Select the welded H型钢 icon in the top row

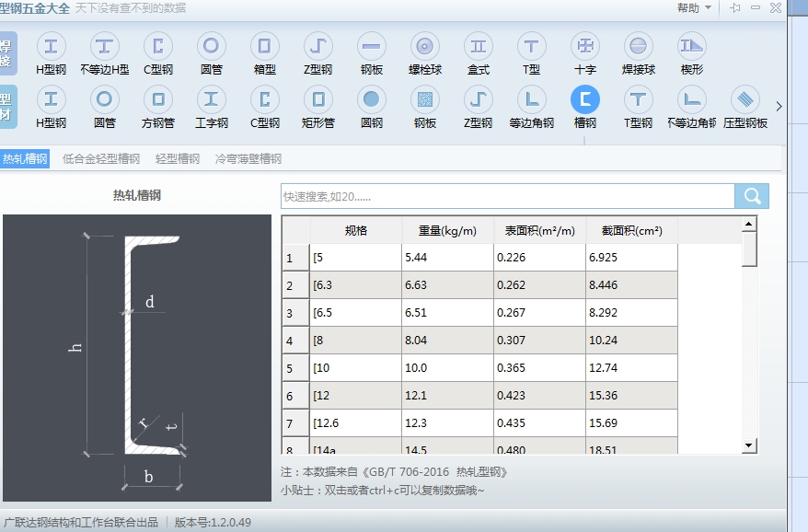click(51, 47)
